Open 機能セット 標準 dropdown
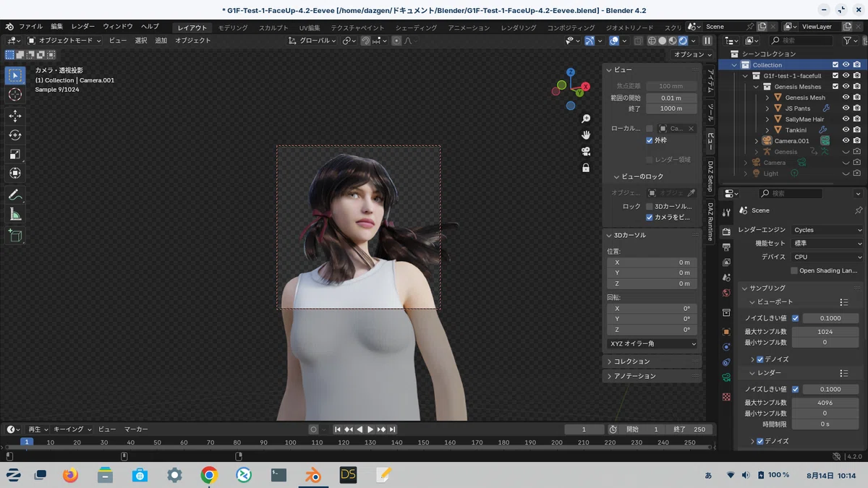Image resolution: width=868 pixels, height=488 pixels. pos(827,244)
